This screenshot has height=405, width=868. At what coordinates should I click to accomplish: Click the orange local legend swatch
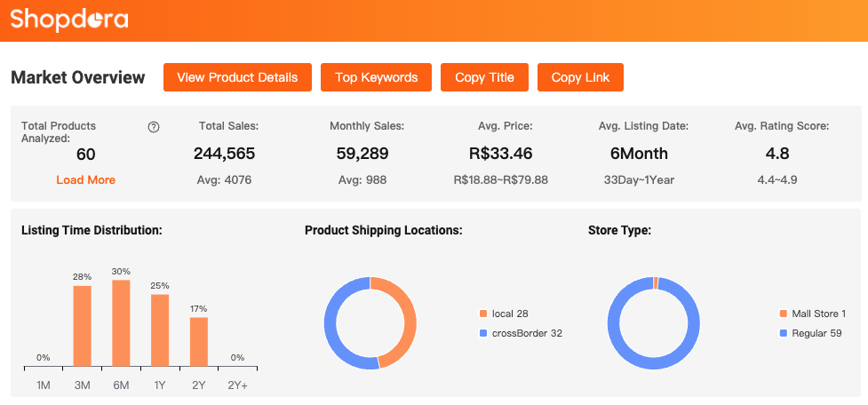[483, 314]
